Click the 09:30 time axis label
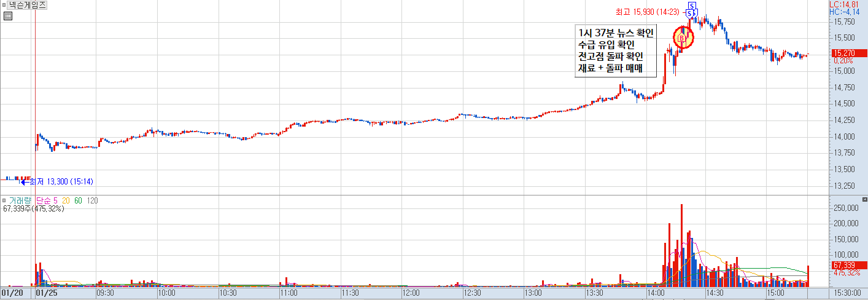 click(x=106, y=293)
